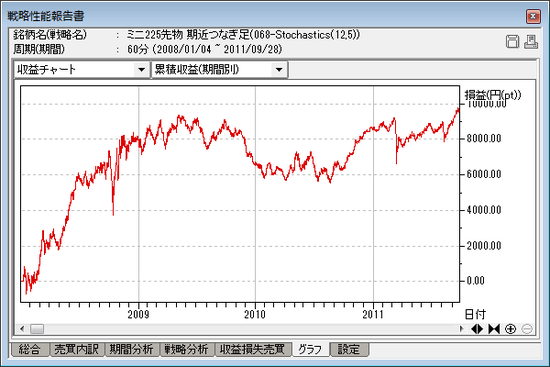The height and width of the screenshot is (367, 550).
Task: Click the 損益(円(pt)) axis title
Action: tap(493, 95)
